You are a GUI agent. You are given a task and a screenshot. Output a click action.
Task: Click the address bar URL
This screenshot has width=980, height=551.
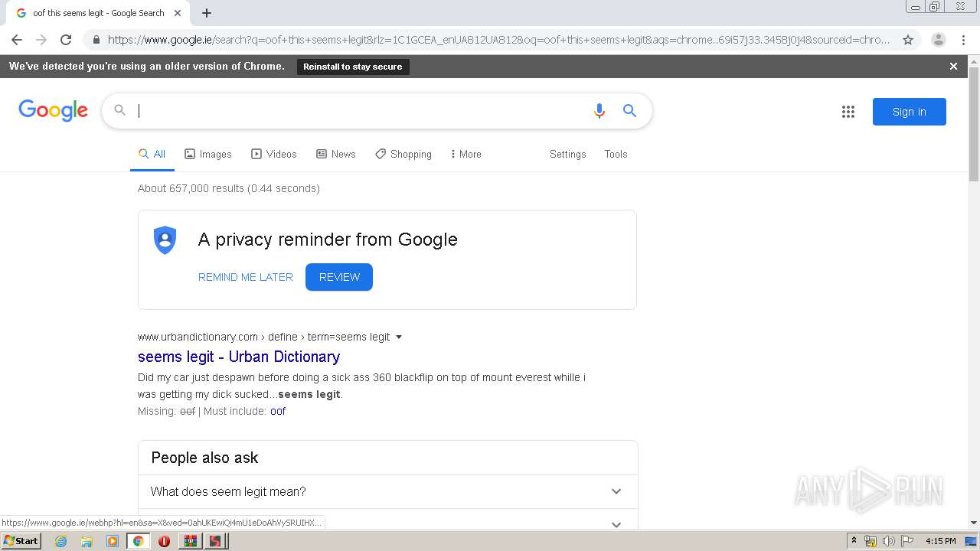pos(498,40)
